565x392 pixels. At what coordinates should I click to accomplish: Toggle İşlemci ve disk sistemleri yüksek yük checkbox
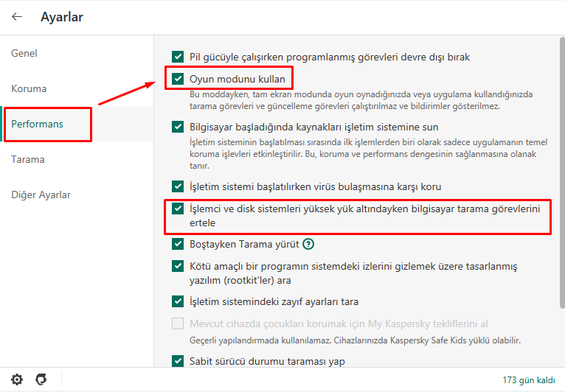pos(178,209)
